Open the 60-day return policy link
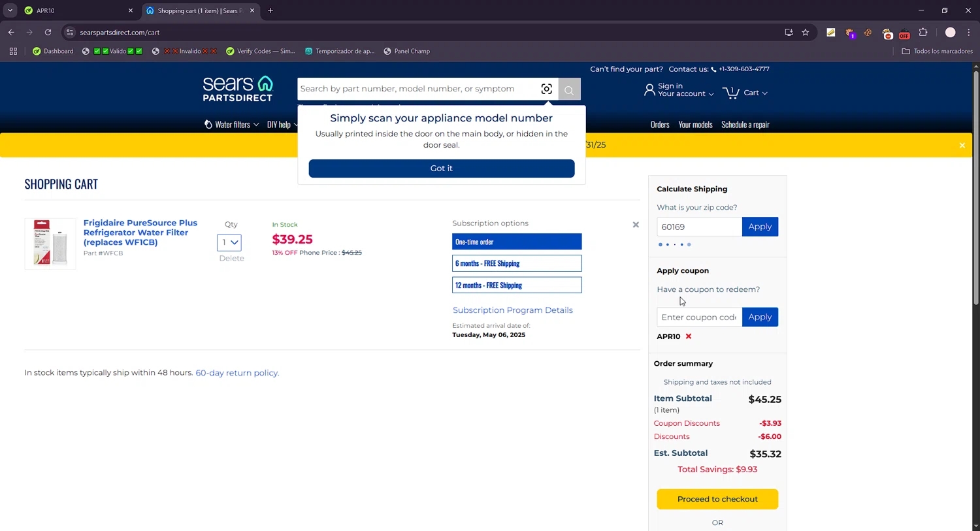Screen dimensions: 980x531 (237, 373)
